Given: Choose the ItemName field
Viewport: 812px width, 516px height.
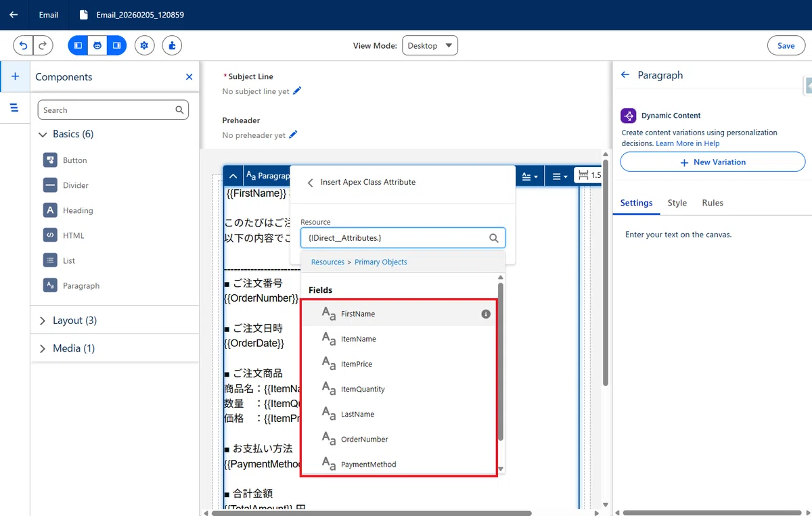Looking at the screenshot, I should point(399,339).
